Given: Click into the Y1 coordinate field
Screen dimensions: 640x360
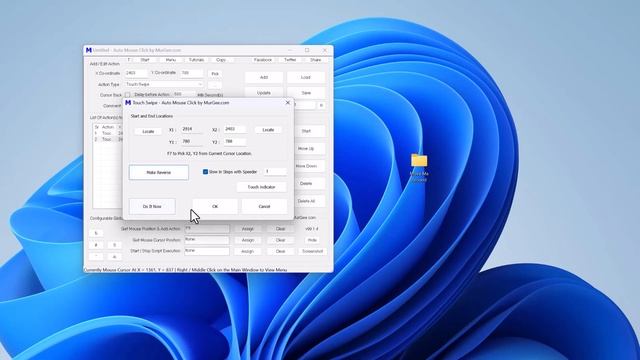Looking at the screenshot, I should (x=191, y=142).
